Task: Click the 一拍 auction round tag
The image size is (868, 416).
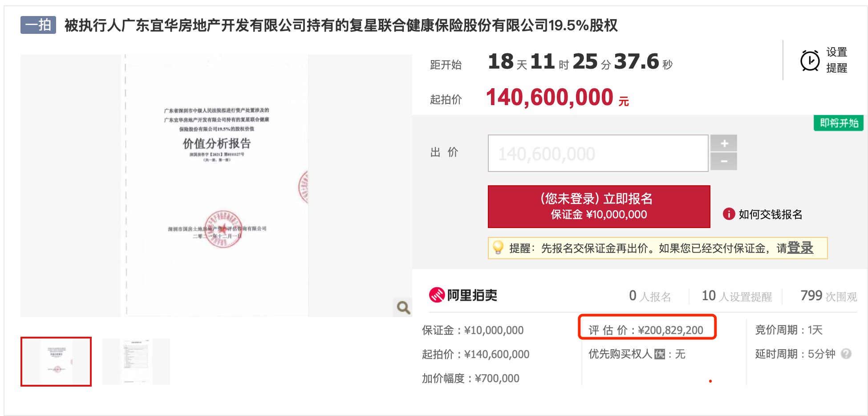Action: (38, 25)
